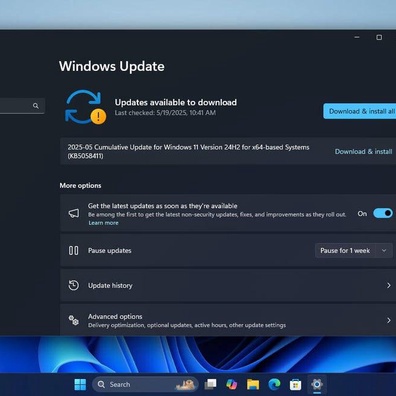Click the Windows Update sync status icon
This screenshot has width=396, height=396.
[x=85, y=107]
